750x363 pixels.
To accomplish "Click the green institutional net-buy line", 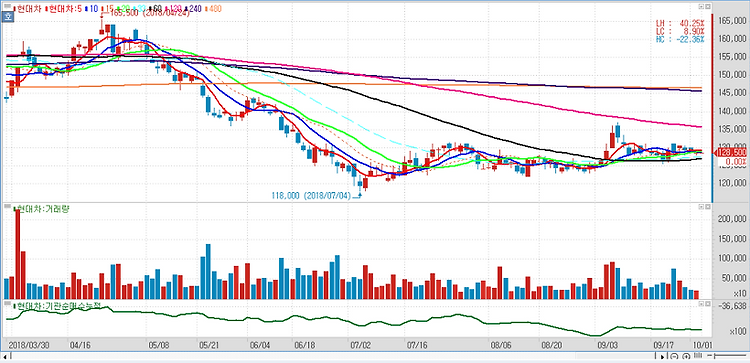I will point(354,321).
